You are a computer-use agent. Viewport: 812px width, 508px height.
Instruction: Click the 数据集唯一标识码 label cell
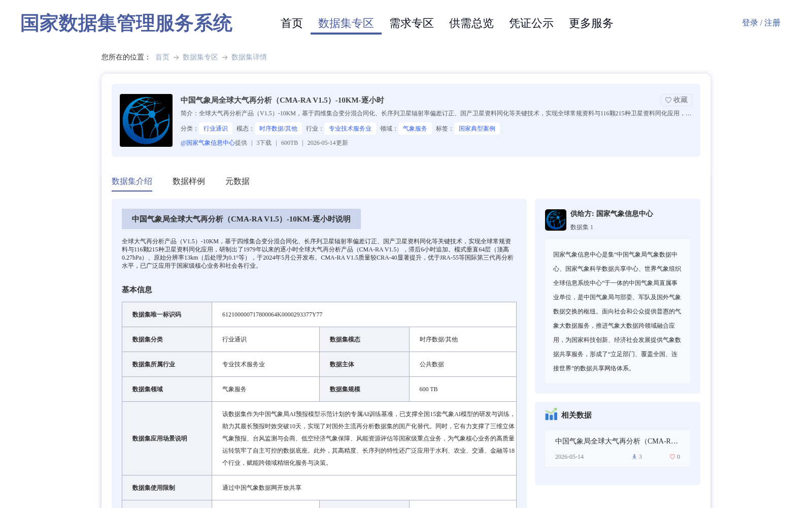[x=167, y=314]
